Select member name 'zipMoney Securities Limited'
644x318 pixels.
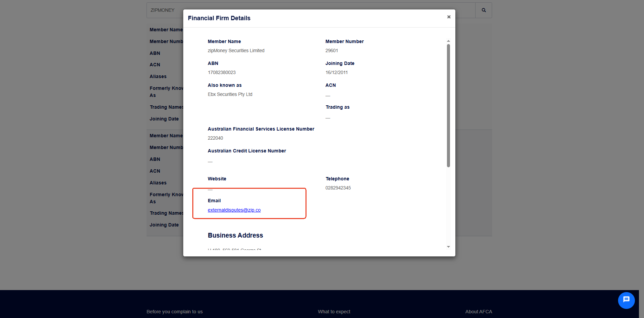coord(236,50)
